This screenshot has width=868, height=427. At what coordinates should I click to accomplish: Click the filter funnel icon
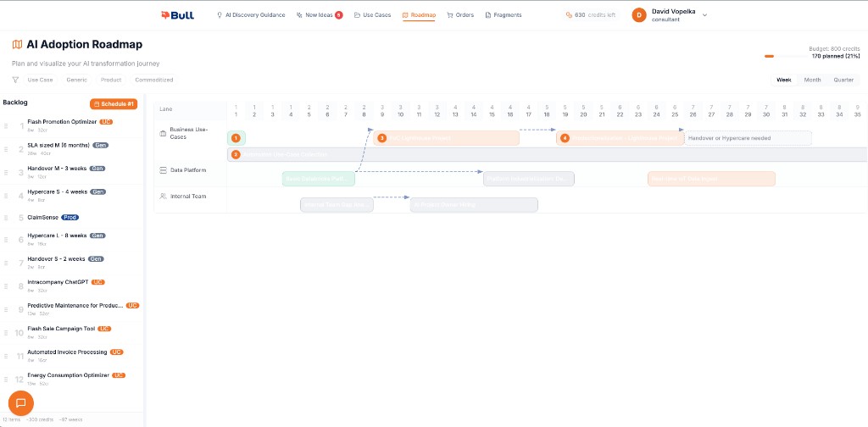tap(15, 80)
